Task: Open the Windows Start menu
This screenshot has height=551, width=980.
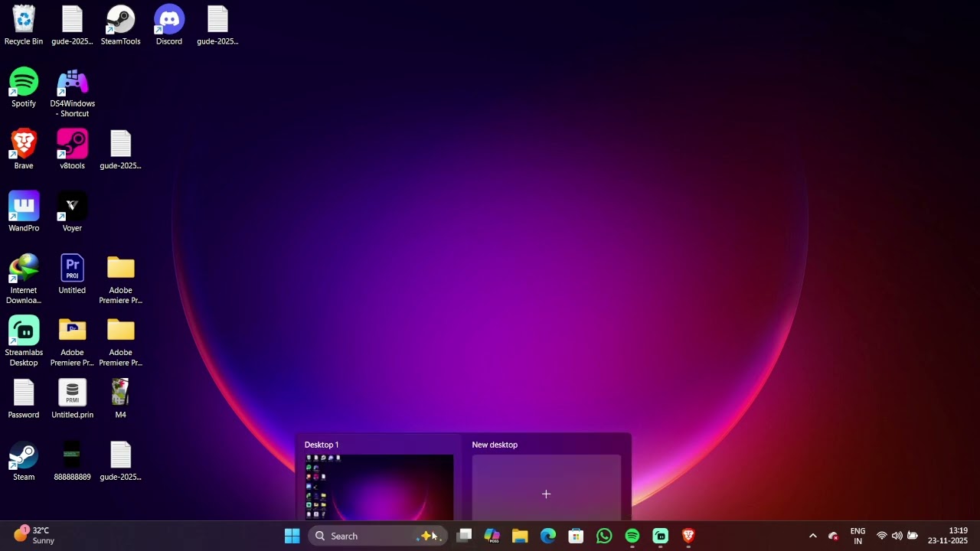Action: point(292,536)
